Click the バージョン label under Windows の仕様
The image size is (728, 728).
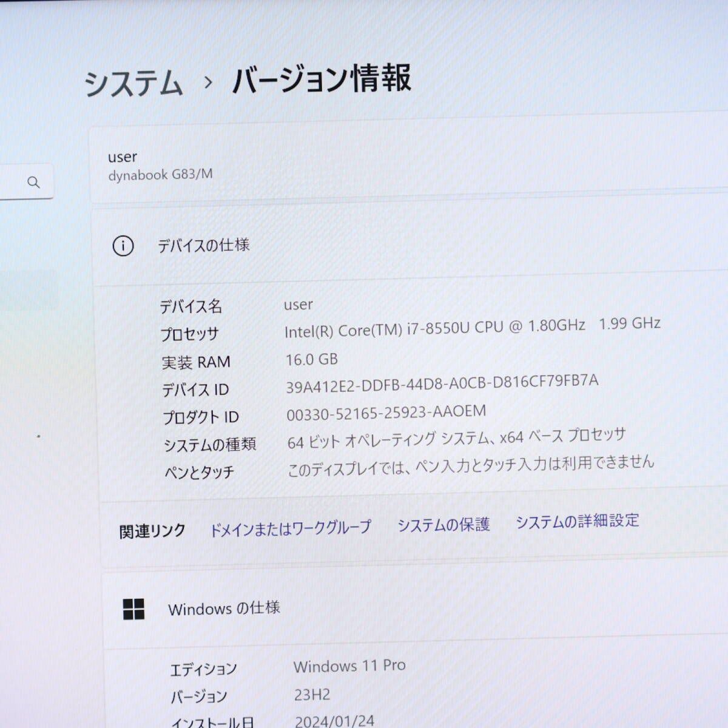(199, 697)
